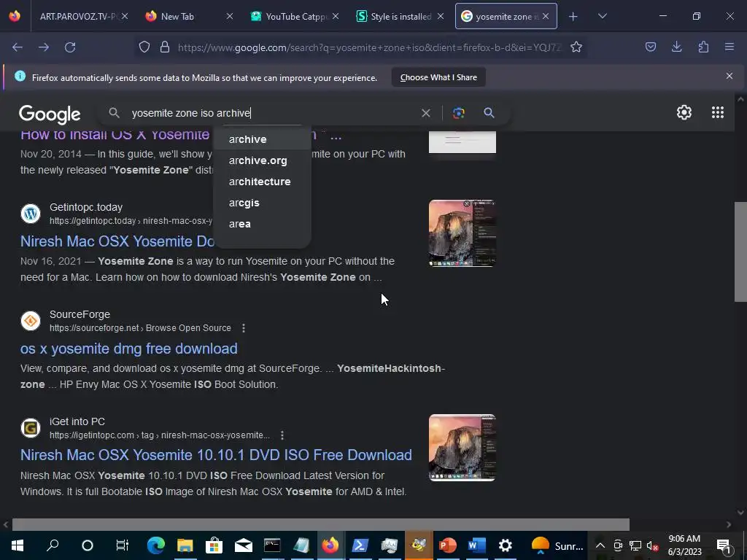Open 'os x yosemite dmg free download' link
This screenshot has width=747, height=560.
pyautogui.click(x=128, y=349)
